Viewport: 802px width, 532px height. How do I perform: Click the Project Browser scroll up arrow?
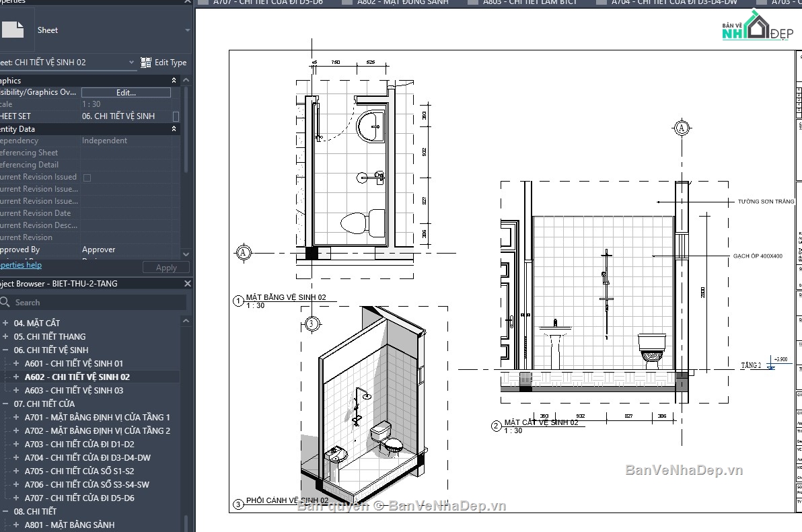coord(186,321)
